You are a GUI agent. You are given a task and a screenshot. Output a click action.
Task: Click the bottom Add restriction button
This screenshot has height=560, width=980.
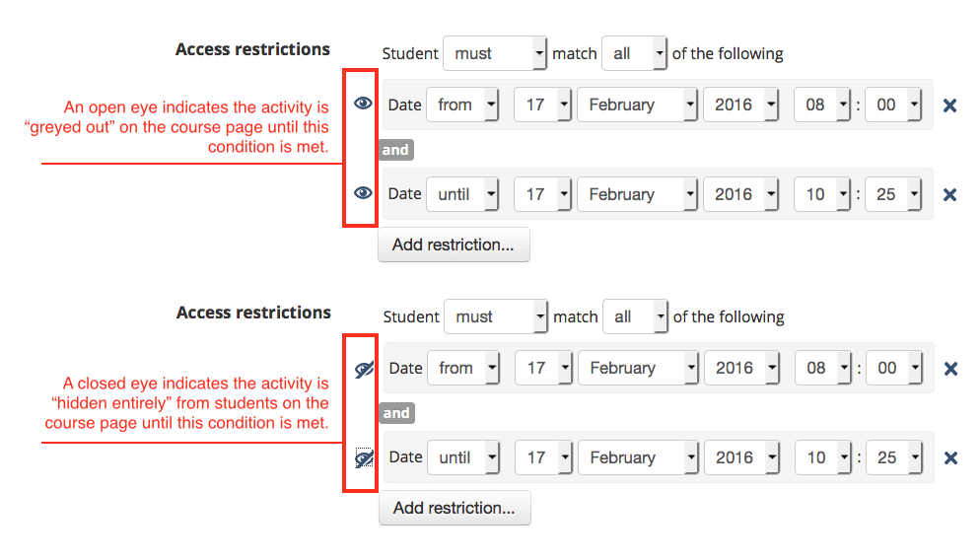click(455, 508)
